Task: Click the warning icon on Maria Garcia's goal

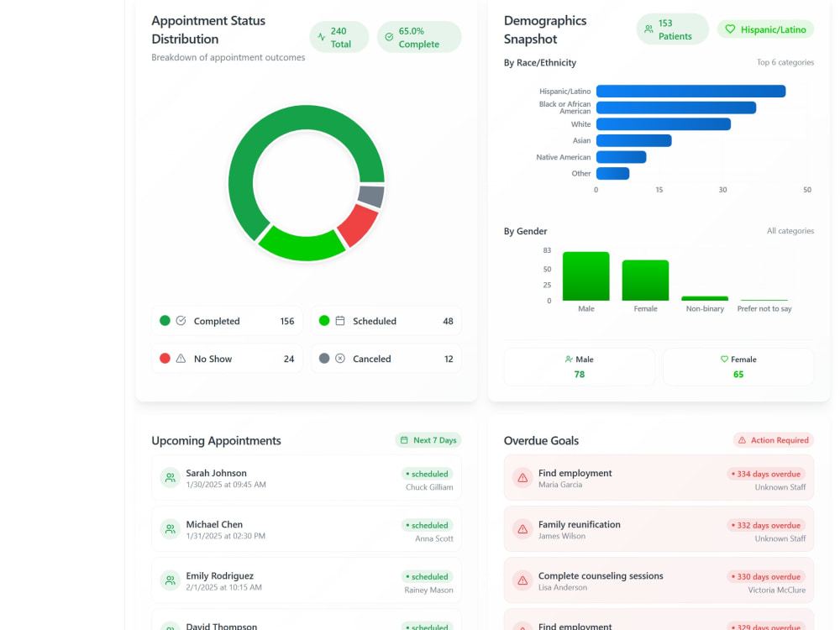Action: point(522,477)
